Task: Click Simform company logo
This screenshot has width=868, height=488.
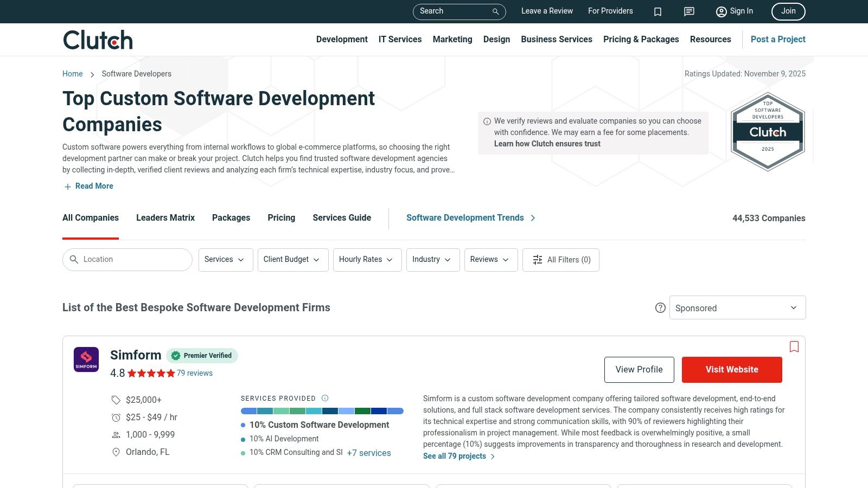Action: coord(86,359)
